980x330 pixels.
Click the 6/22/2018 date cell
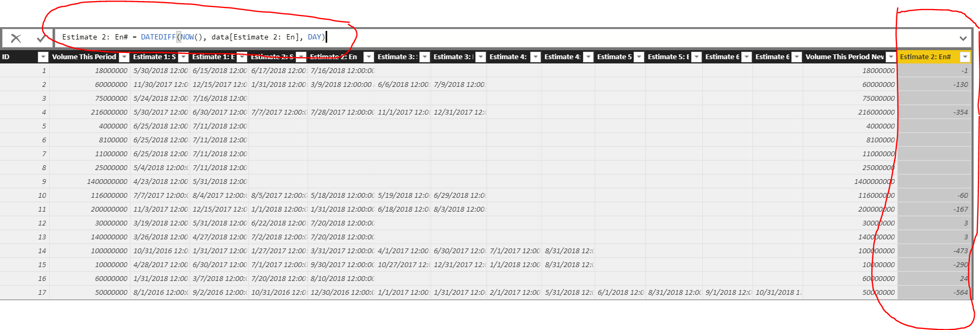278,223
